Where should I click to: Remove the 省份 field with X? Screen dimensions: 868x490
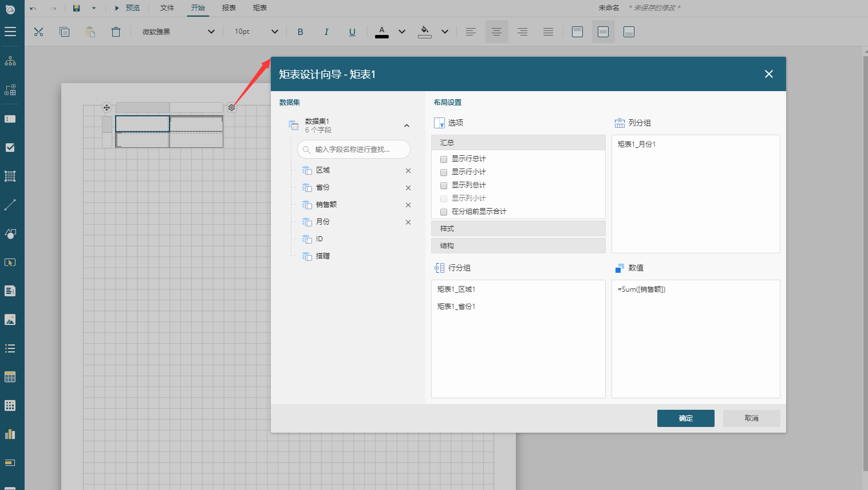[x=408, y=188]
